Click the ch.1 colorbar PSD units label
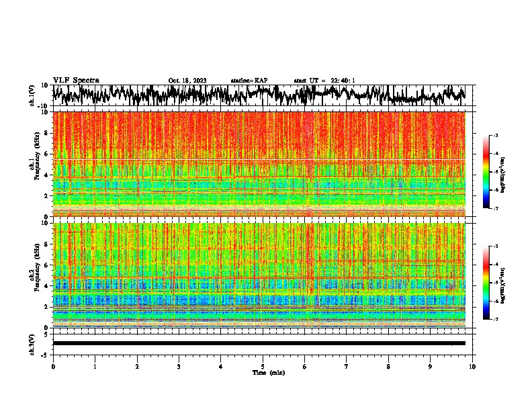532x411 pixels. point(503,175)
